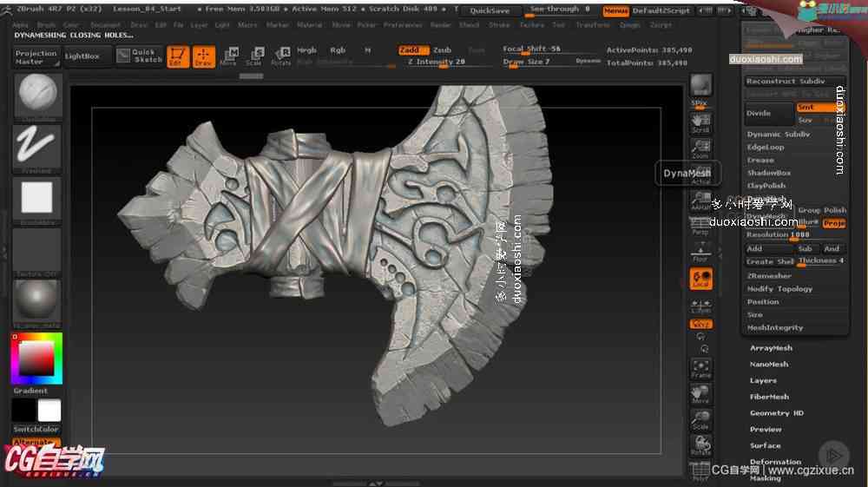
Task: Click the Rotate view icon in right shelf
Action: pos(700,445)
